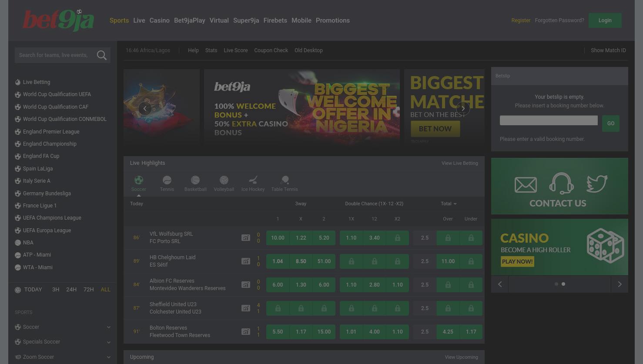Open stats chart icon for VfL Wolfsburg SRL
The image size is (643, 364).
[x=246, y=238]
